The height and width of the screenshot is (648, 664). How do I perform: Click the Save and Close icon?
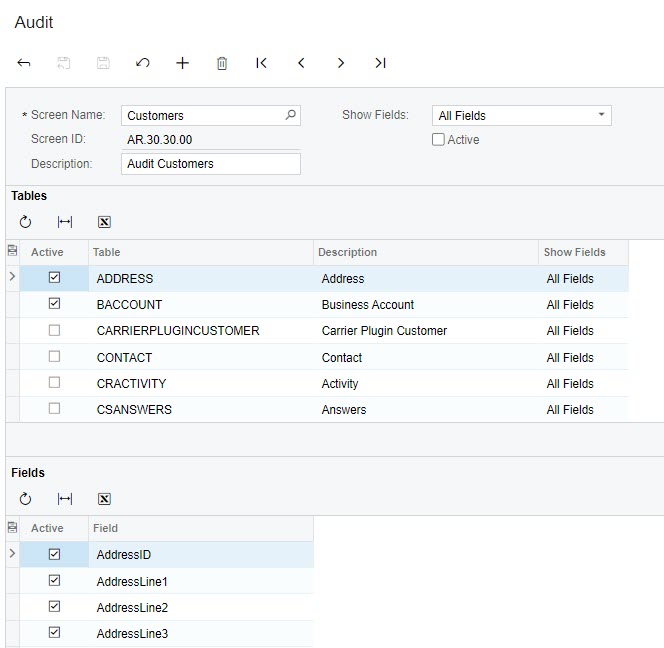point(64,63)
